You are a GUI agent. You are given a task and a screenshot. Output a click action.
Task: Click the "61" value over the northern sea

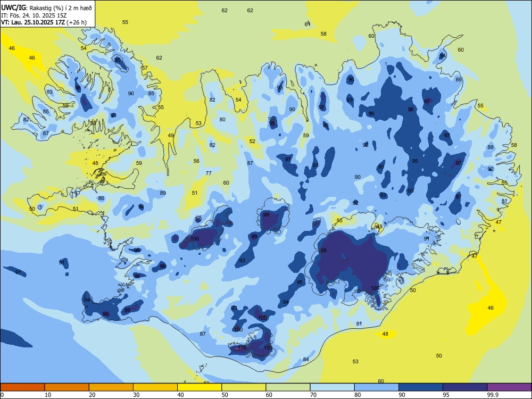point(307,24)
